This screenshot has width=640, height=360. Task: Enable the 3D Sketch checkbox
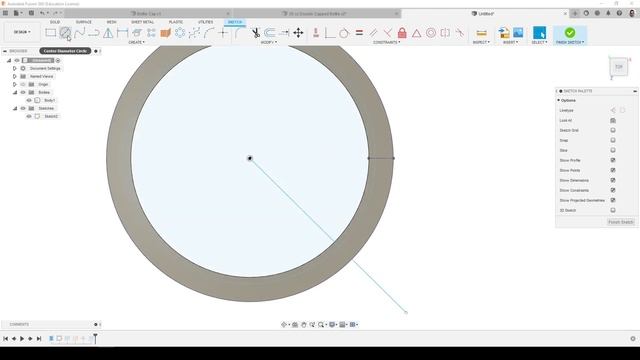613,210
